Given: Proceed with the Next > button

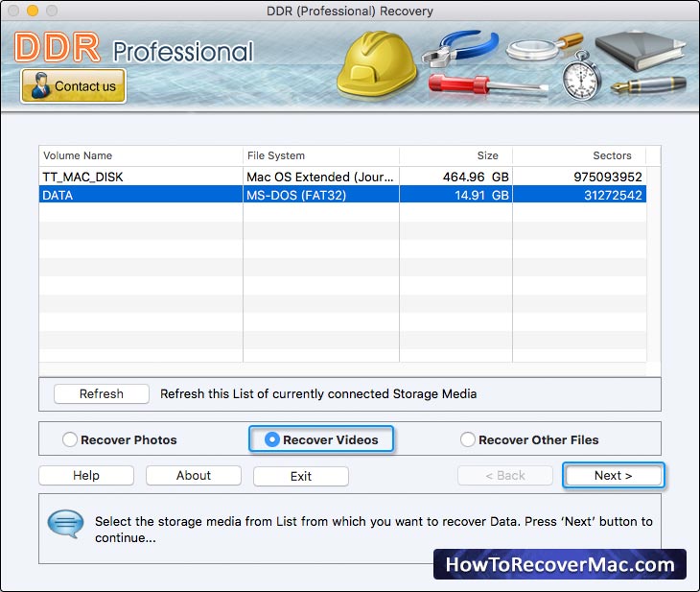Looking at the screenshot, I should pos(614,475).
